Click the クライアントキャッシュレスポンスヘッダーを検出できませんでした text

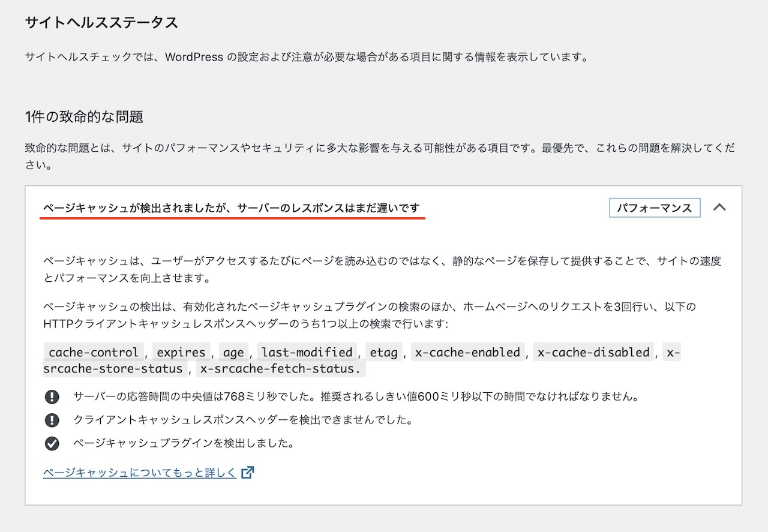pos(243,420)
